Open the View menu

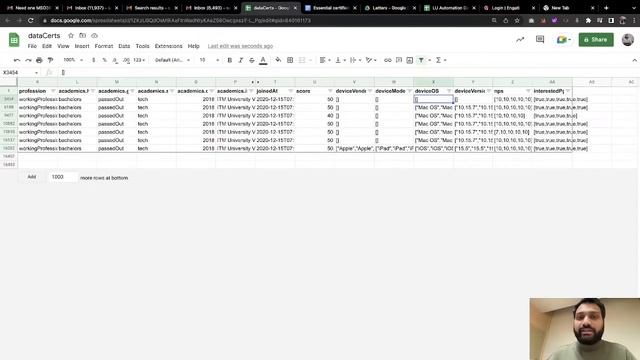click(x=63, y=46)
